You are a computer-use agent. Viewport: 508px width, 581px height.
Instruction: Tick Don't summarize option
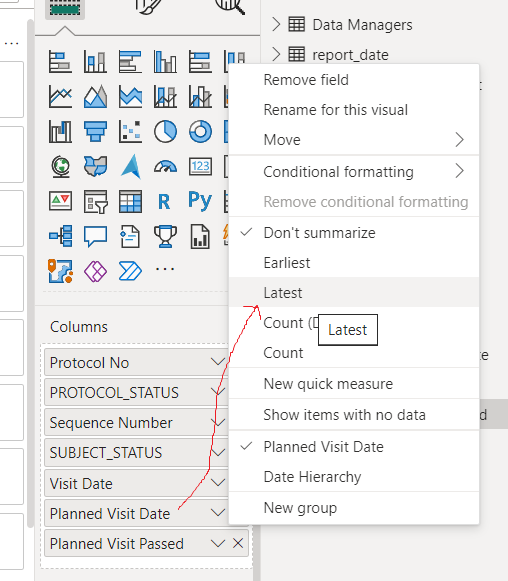click(319, 233)
